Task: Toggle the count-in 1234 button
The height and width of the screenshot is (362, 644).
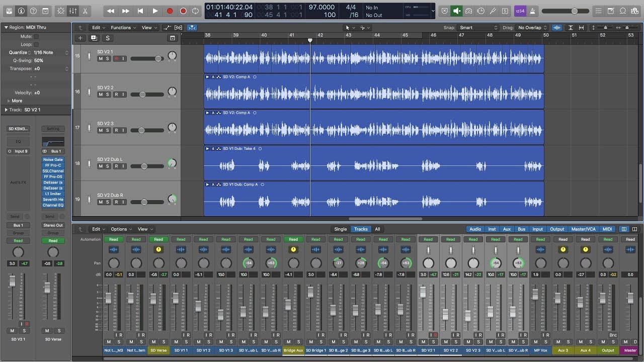Action: coord(520,11)
